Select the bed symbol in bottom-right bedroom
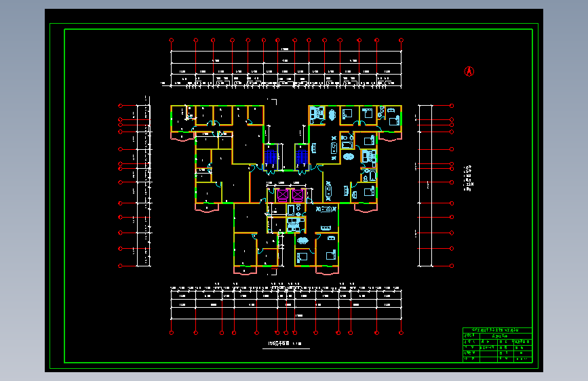The height and width of the screenshot is (381, 588). [x=331, y=256]
